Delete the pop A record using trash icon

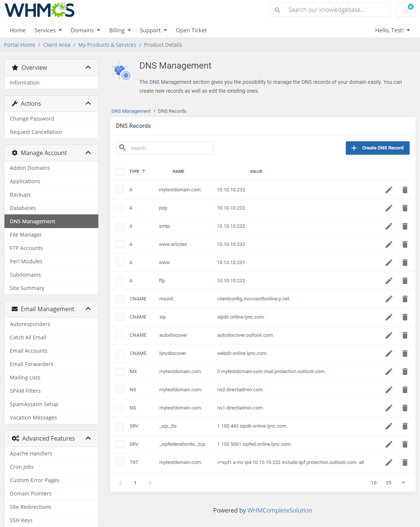(405, 208)
